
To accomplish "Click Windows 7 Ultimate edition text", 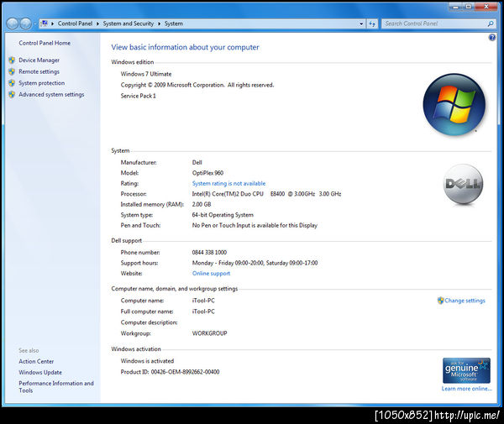I will point(146,74).
